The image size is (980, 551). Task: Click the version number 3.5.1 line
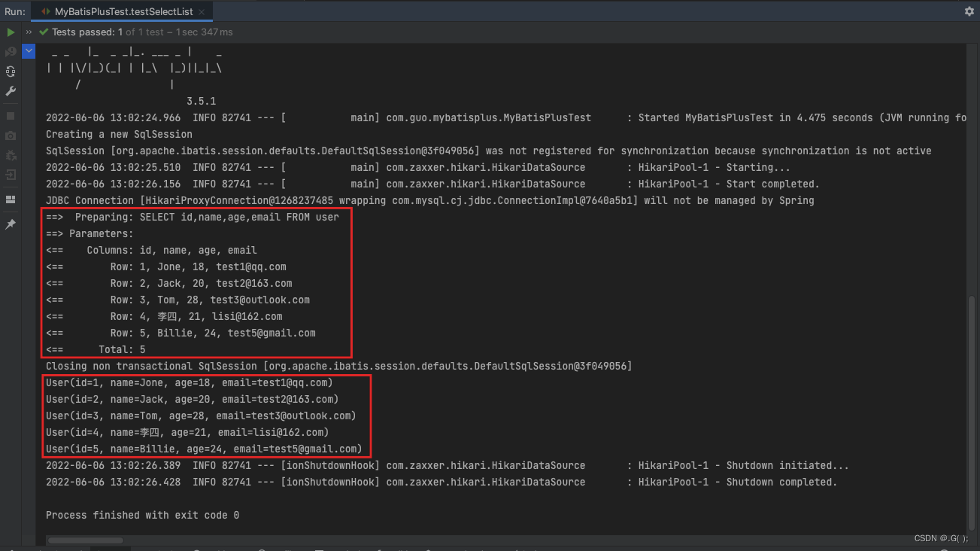tap(201, 101)
